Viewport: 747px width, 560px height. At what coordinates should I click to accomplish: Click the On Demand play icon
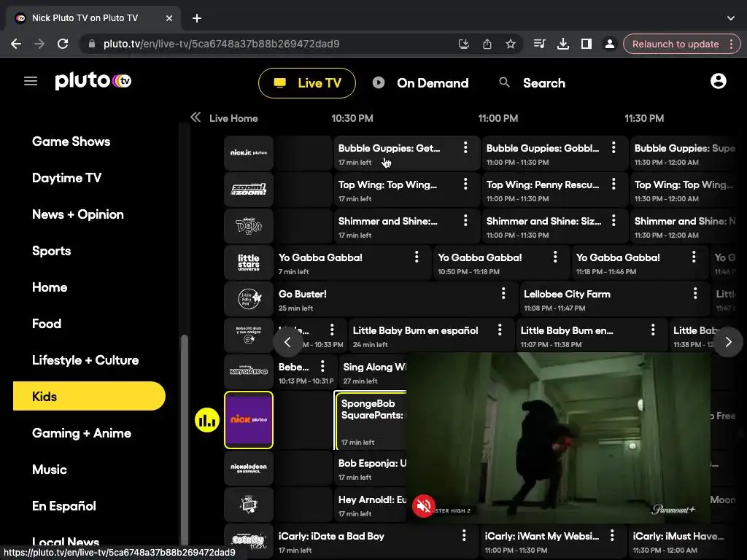pos(379,82)
